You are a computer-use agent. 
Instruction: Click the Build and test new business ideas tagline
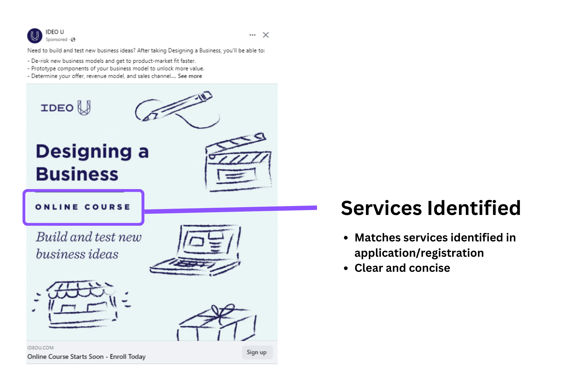88,245
